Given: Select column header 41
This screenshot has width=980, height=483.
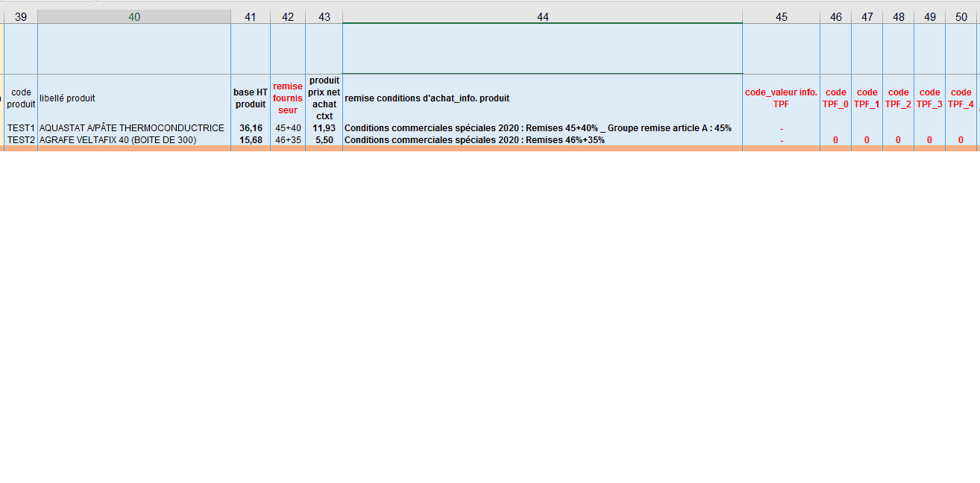Looking at the screenshot, I should [251, 16].
